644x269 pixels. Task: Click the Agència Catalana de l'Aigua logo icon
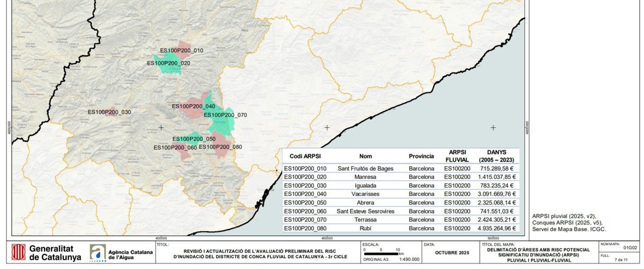[x=97, y=253]
